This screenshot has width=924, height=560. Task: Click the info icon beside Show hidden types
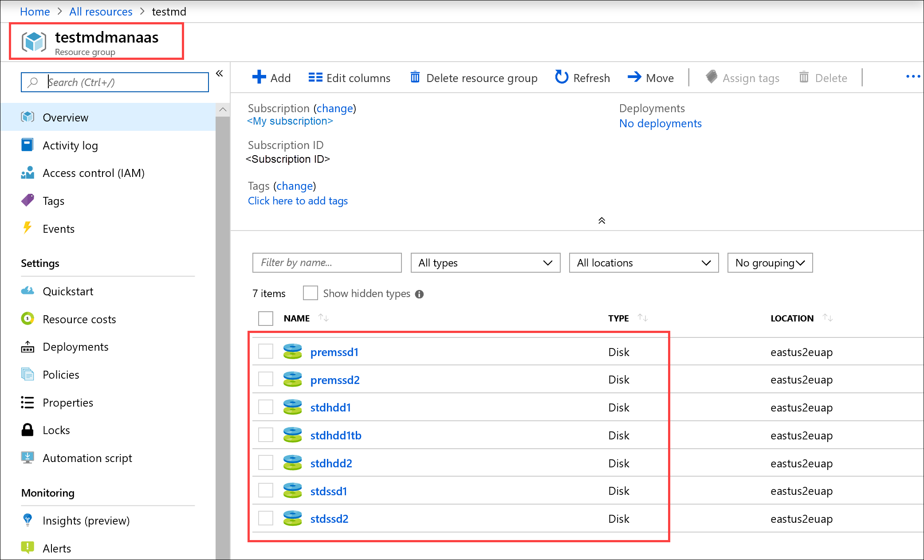[420, 294]
